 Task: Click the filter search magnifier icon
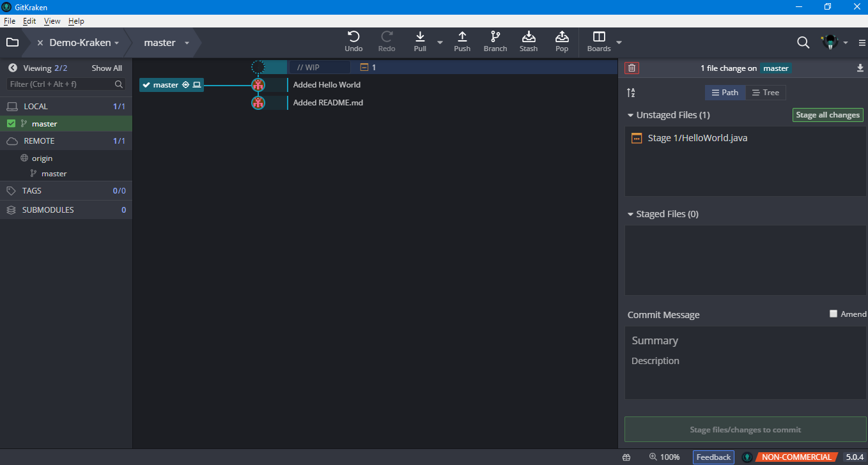pyautogui.click(x=119, y=84)
